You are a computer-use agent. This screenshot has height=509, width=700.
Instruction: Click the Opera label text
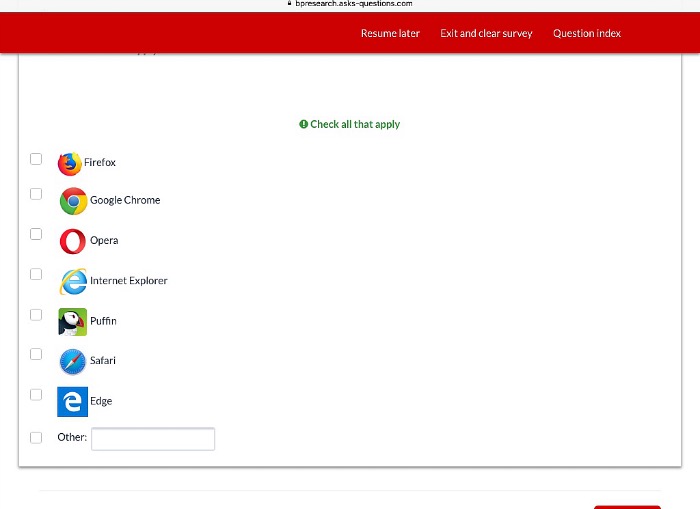pos(104,241)
